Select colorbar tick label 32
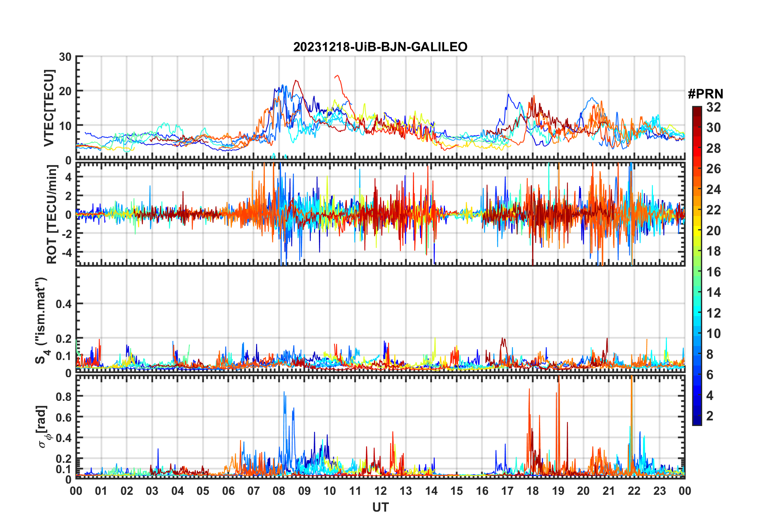The width and height of the screenshot is (761, 532). (x=713, y=107)
